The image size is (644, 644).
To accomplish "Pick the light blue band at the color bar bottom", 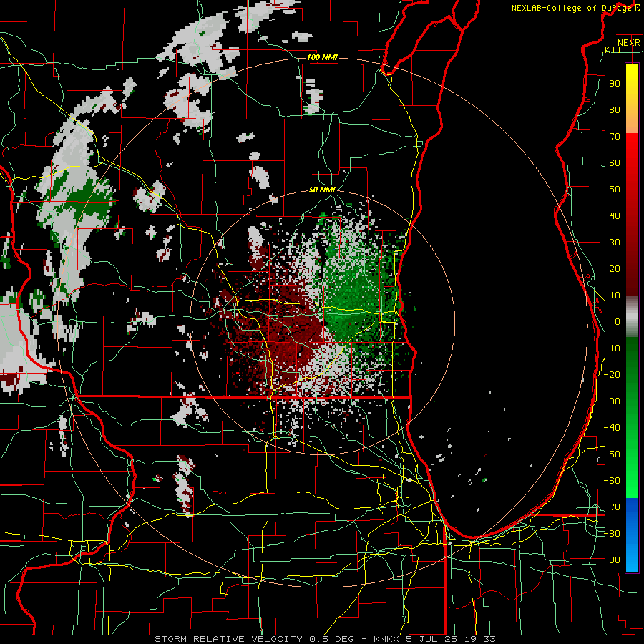I will pyautogui.click(x=632, y=559).
